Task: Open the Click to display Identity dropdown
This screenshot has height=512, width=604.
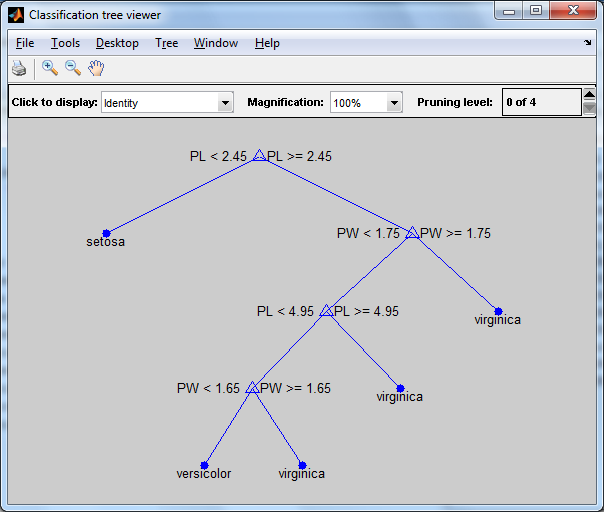Action: [167, 102]
